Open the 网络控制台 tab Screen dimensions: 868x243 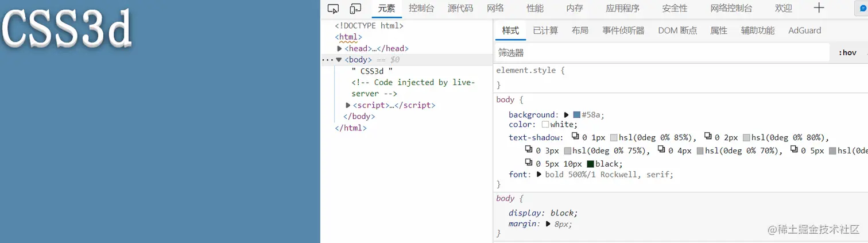coord(731,8)
